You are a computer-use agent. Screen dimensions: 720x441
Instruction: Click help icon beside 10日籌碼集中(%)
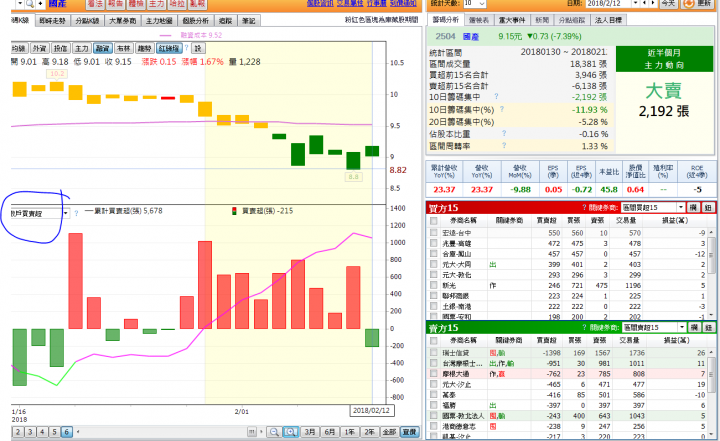tap(502, 109)
